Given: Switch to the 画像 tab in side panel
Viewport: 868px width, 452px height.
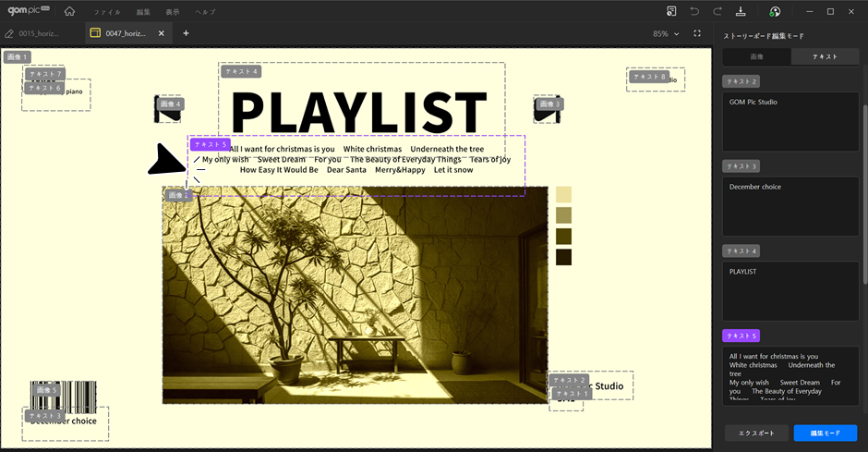Looking at the screenshot, I should pyautogui.click(x=756, y=56).
